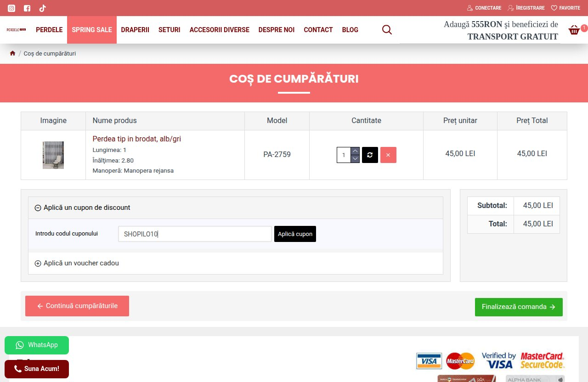Screen dimensions: 588x382
Task: Click 'Finalizează comanda' button
Action: click(x=519, y=307)
